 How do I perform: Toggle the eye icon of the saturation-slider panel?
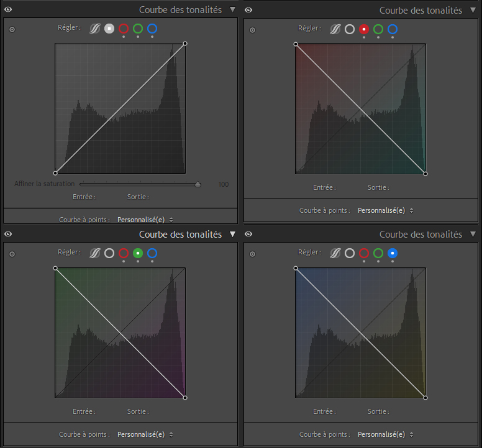[8, 10]
